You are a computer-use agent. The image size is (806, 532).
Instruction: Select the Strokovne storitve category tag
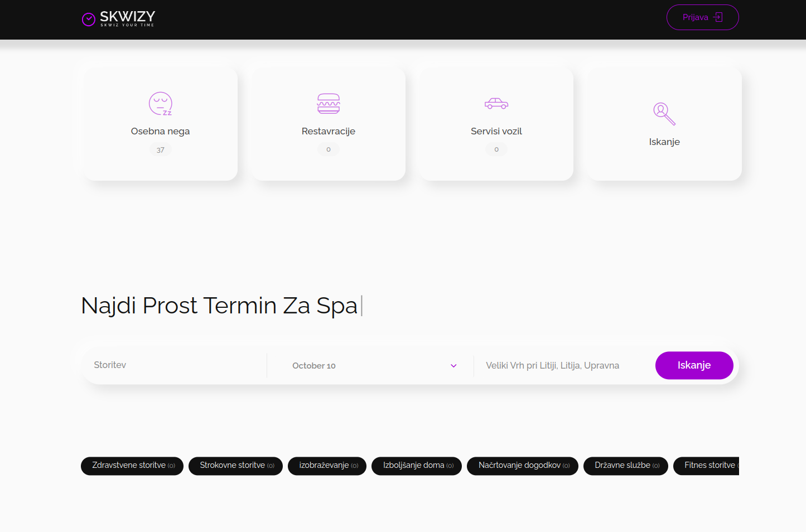[235, 466]
